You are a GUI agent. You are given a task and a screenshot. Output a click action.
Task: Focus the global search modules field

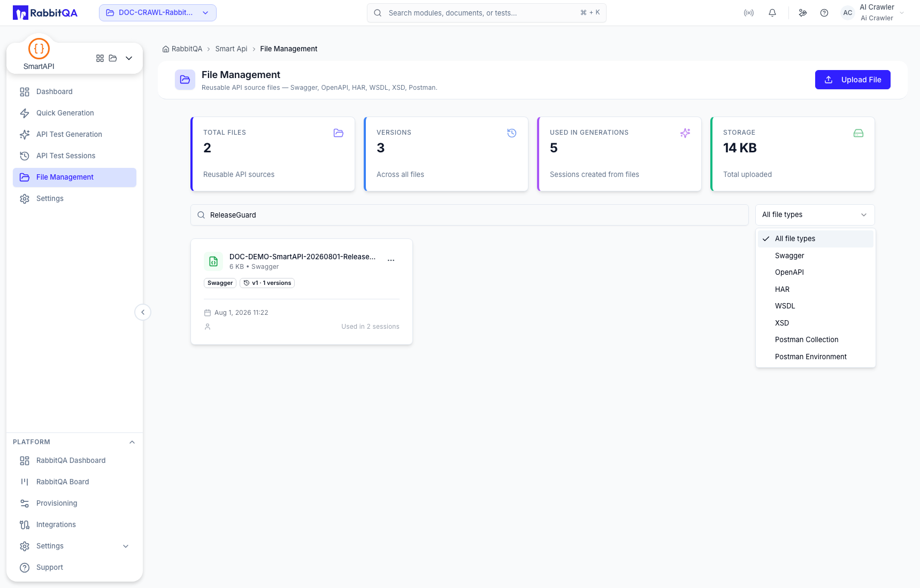pyautogui.click(x=486, y=13)
